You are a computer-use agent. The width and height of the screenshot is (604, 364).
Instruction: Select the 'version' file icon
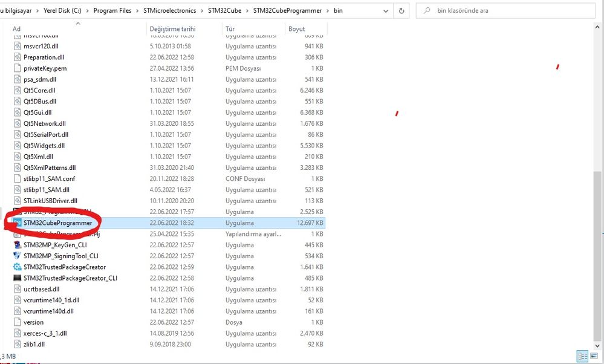(x=17, y=322)
